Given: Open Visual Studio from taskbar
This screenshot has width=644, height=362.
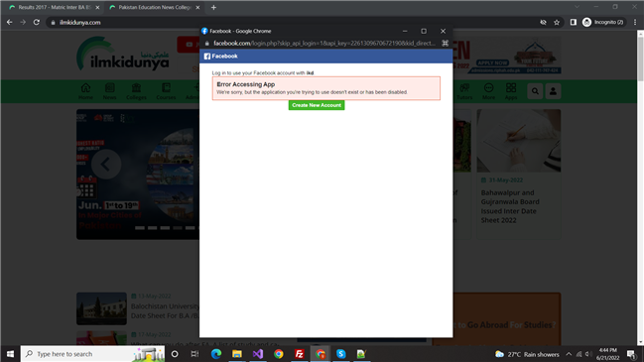Looking at the screenshot, I should coord(258,354).
